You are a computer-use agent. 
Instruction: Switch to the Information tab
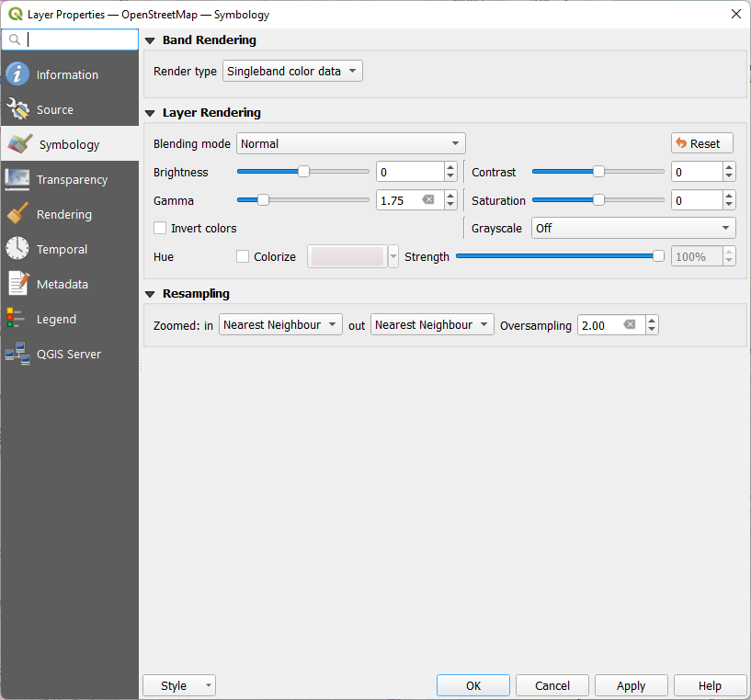pyautogui.click(x=70, y=74)
